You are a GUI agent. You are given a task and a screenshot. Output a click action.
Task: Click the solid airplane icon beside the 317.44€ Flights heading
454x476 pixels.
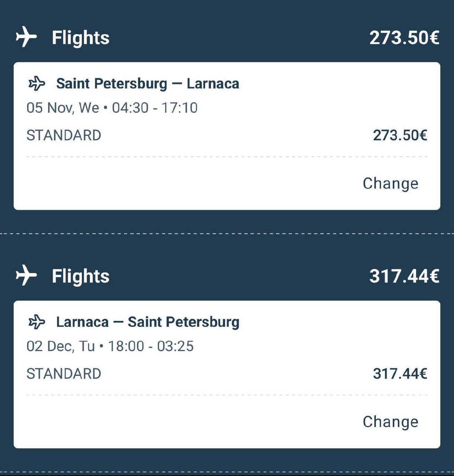point(26,276)
